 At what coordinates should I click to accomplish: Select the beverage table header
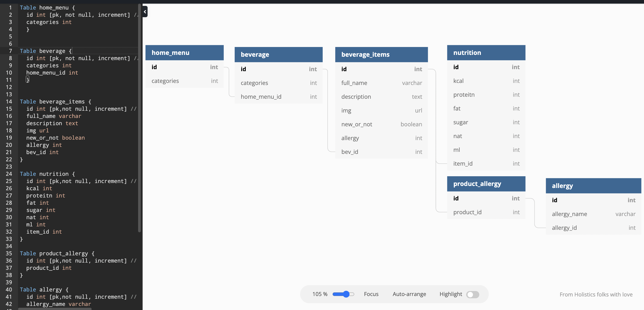click(278, 54)
